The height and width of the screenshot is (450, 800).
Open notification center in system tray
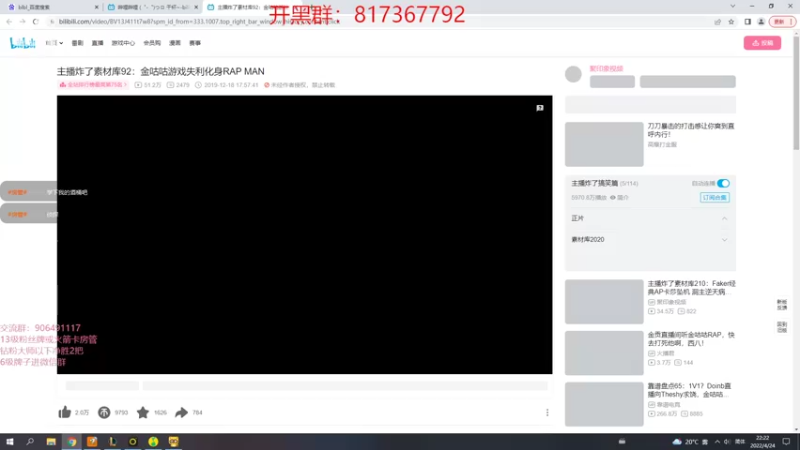click(x=786, y=442)
